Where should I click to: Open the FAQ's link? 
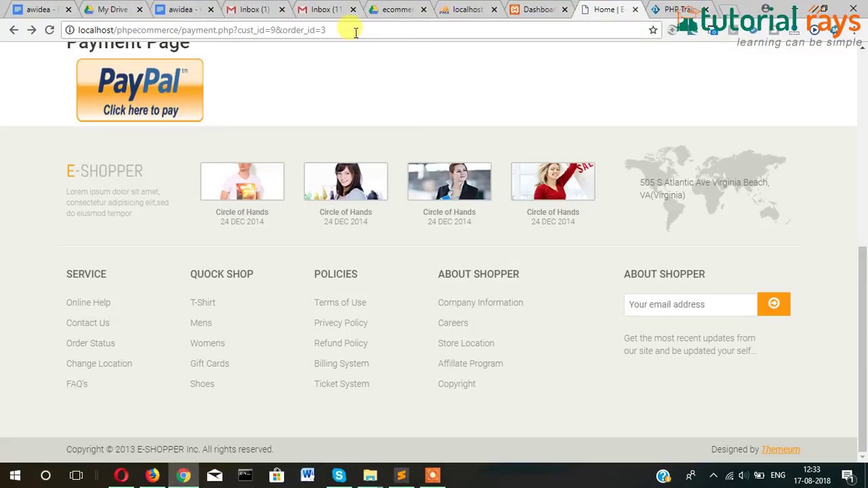coord(77,384)
